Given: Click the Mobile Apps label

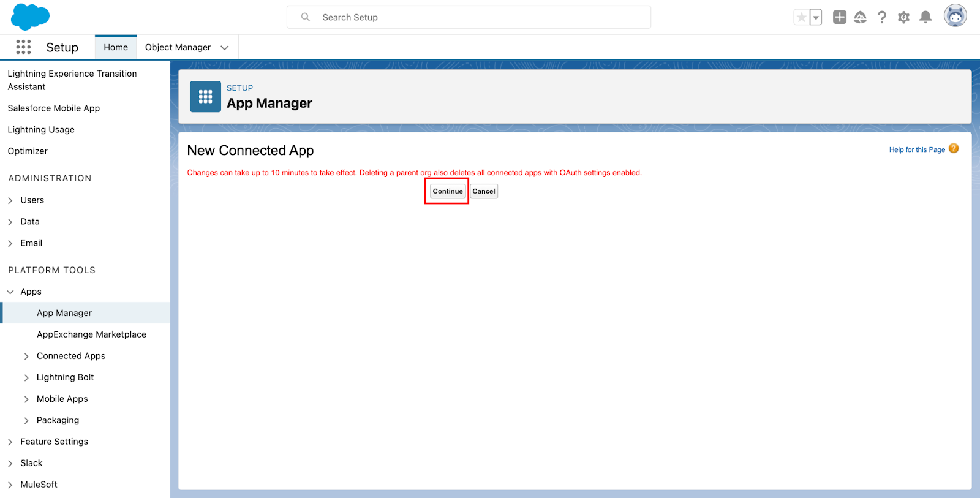Looking at the screenshot, I should pos(62,399).
